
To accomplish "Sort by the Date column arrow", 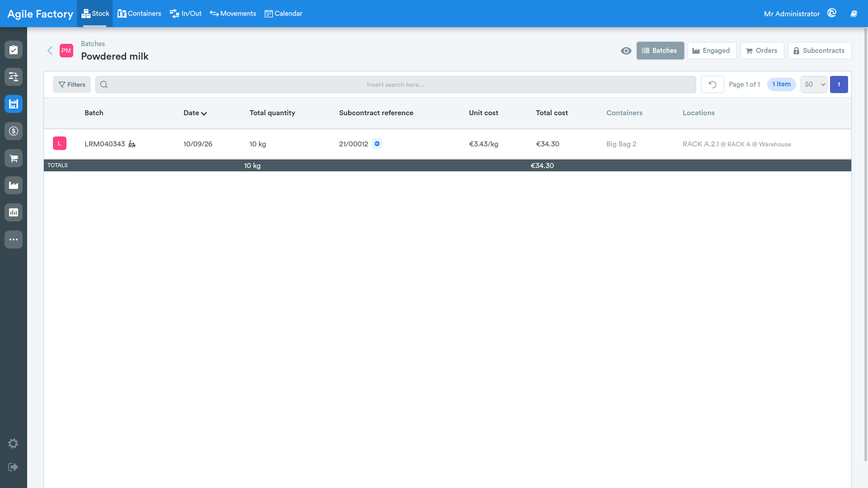I will coord(204,113).
